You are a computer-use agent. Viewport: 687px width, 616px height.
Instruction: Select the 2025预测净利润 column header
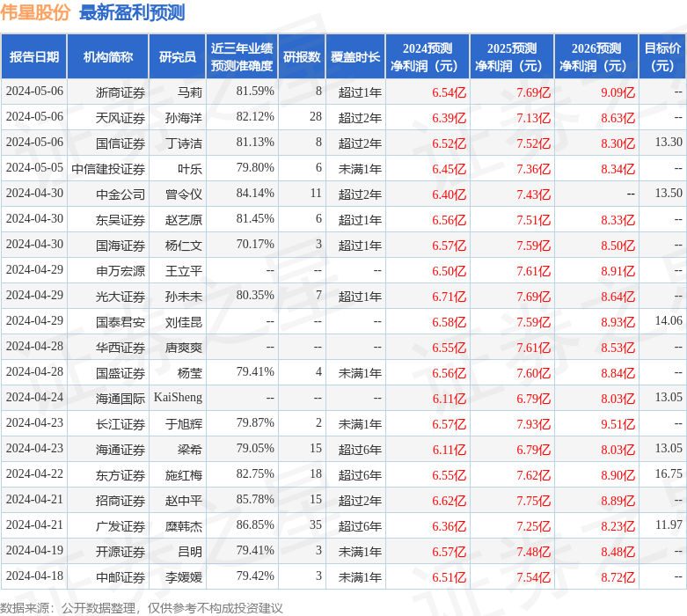512,57
